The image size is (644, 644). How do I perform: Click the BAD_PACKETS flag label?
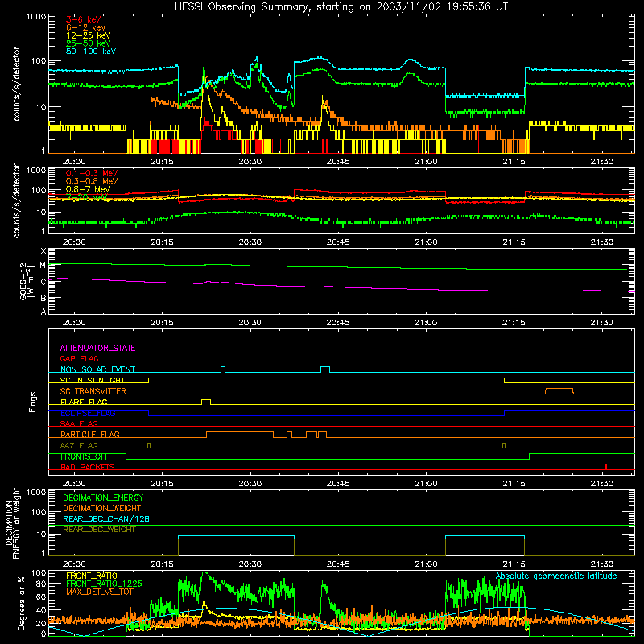click(88, 467)
